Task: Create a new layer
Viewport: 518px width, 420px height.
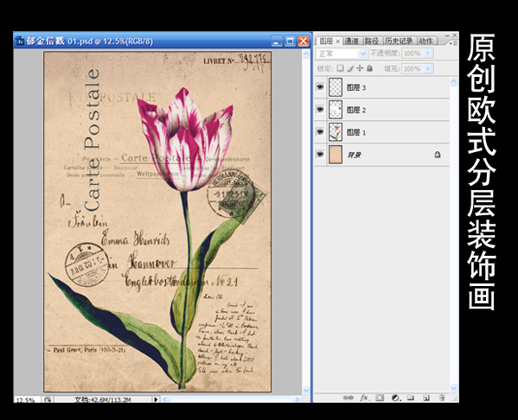Action: (426, 398)
